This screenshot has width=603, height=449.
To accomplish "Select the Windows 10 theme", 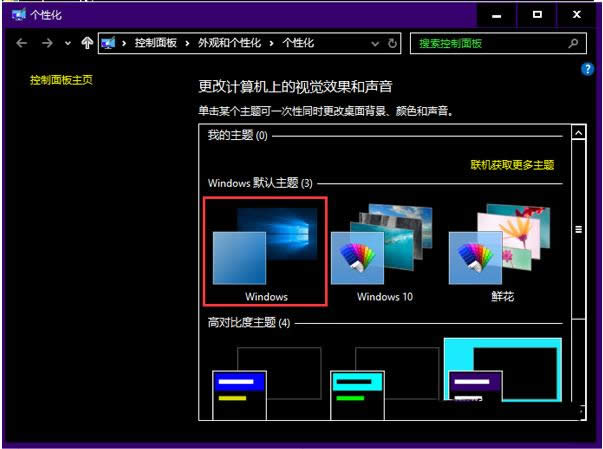I will [x=384, y=254].
